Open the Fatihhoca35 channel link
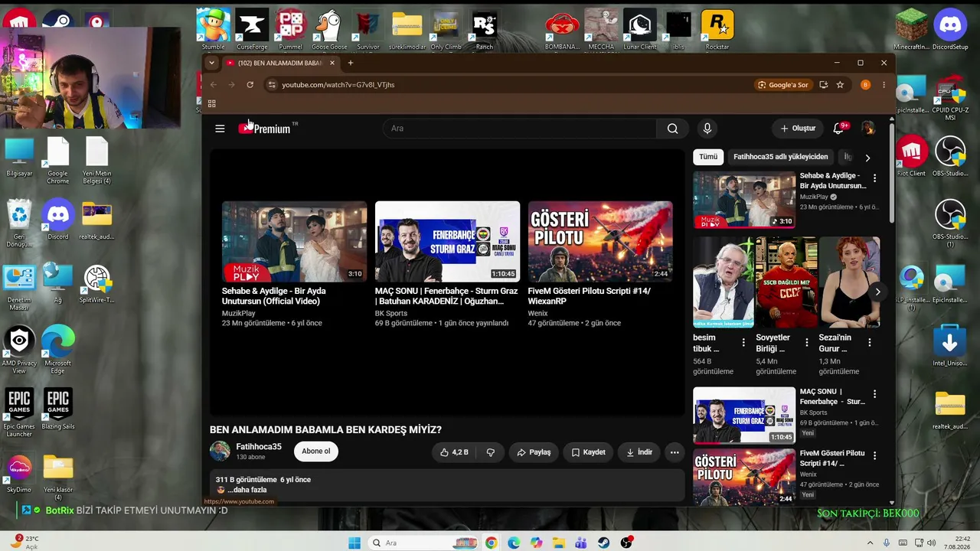 click(x=259, y=447)
